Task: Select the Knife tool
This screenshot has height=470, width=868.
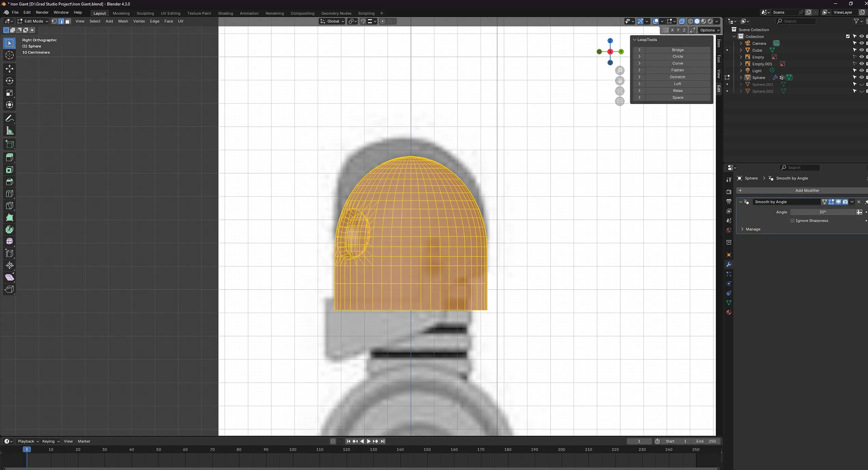Action: 9,205
